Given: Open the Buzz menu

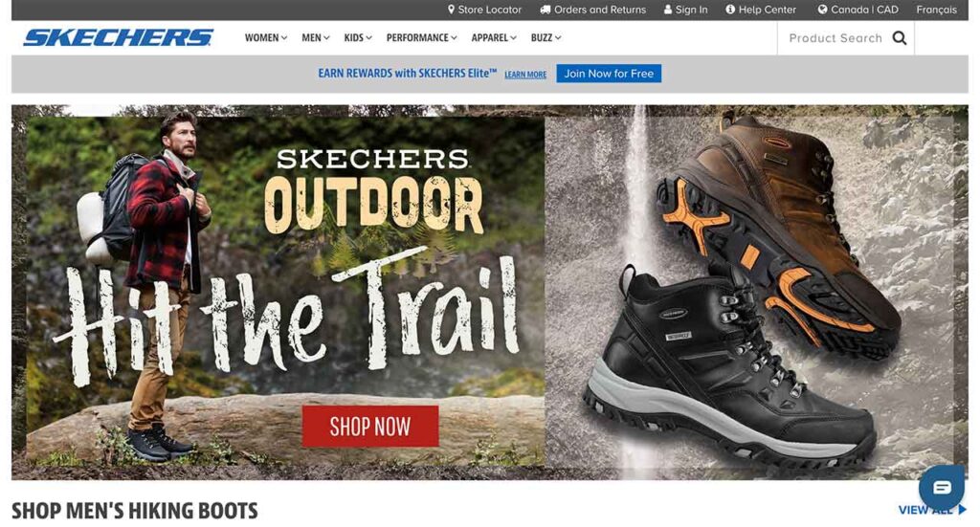Looking at the screenshot, I should click(x=546, y=38).
